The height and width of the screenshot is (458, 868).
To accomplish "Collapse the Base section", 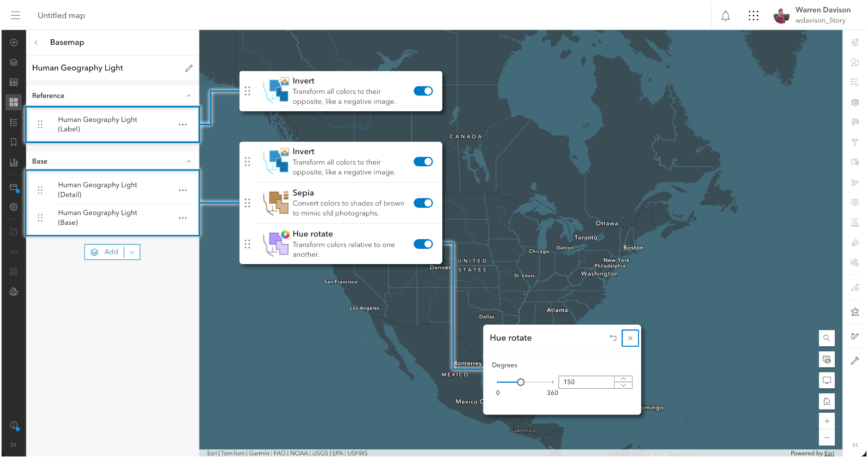I will pos(188,161).
